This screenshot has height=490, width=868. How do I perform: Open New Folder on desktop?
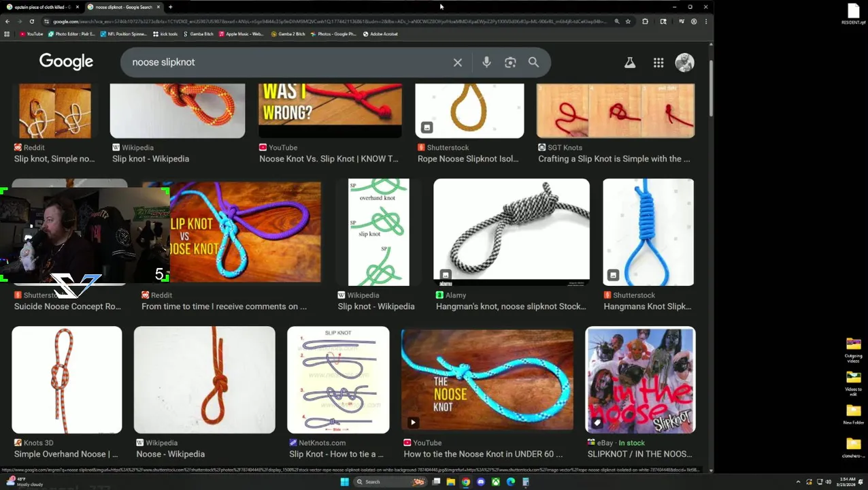point(854,414)
